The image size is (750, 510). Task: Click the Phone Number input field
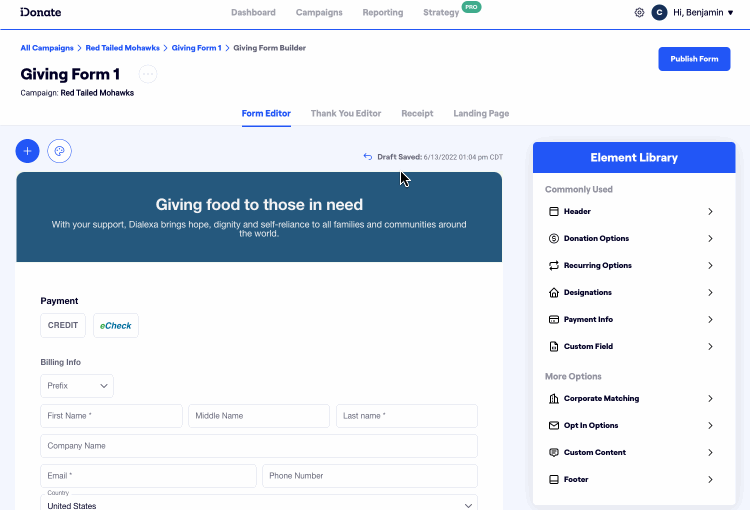pos(370,476)
